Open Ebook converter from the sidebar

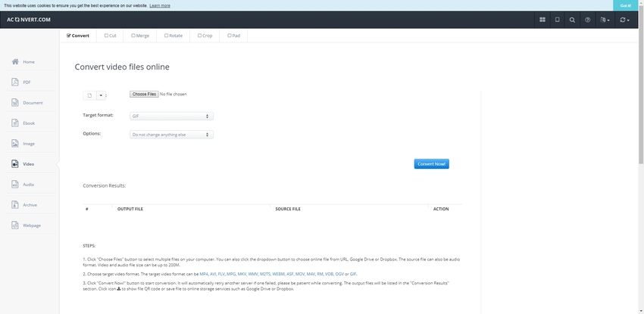coord(27,123)
